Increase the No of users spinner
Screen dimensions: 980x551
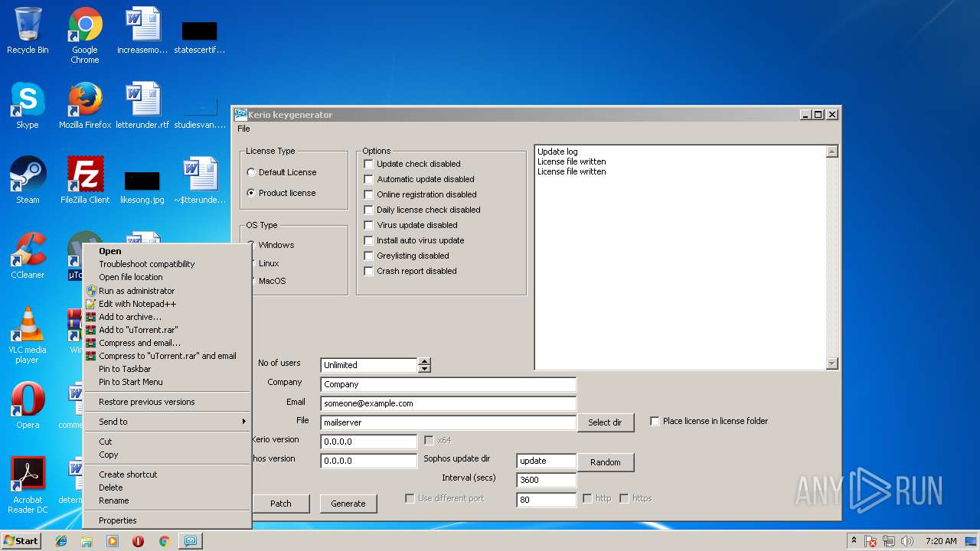tap(424, 361)
